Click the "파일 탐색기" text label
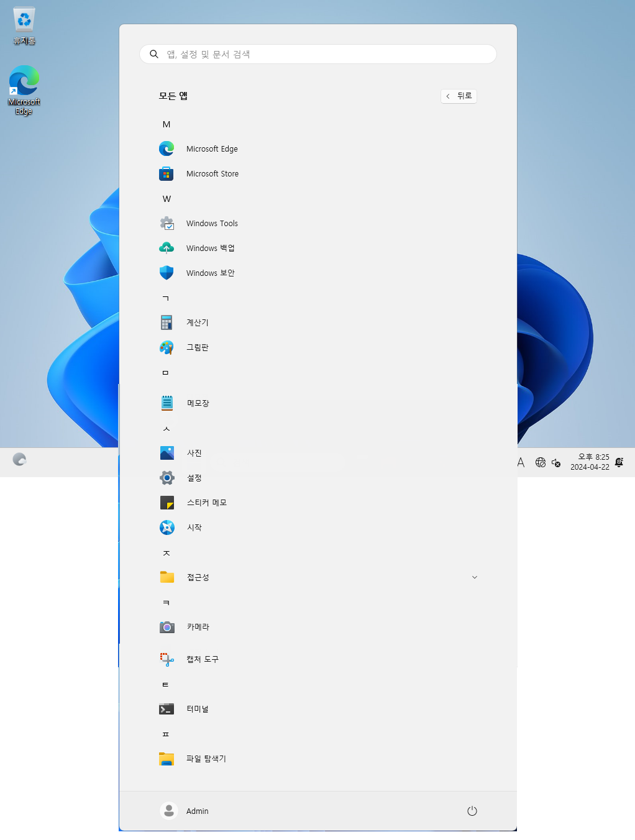 coord(206,759)
